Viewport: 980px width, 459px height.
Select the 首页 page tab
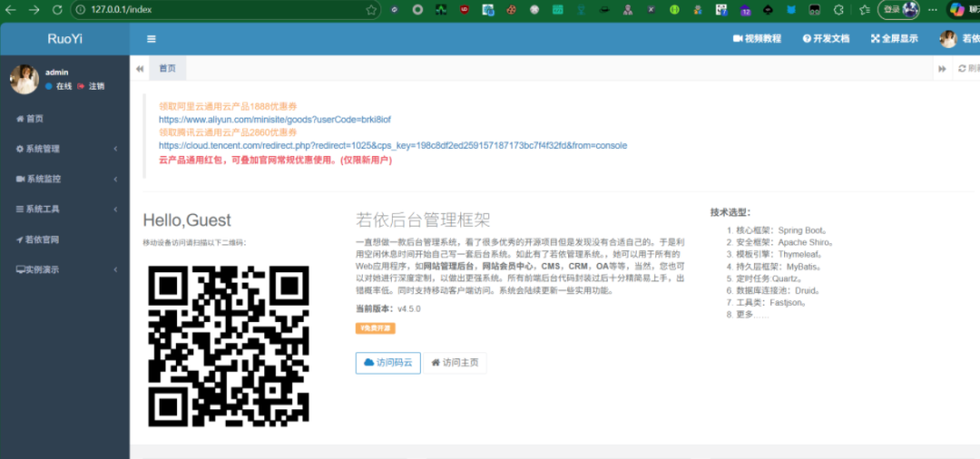click(167, 69)
